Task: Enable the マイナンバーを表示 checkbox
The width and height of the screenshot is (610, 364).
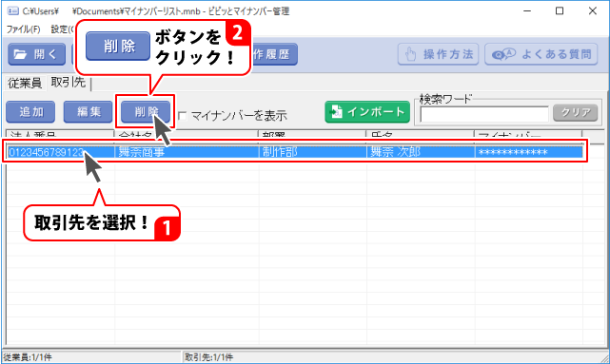Action: coord(182,115)
